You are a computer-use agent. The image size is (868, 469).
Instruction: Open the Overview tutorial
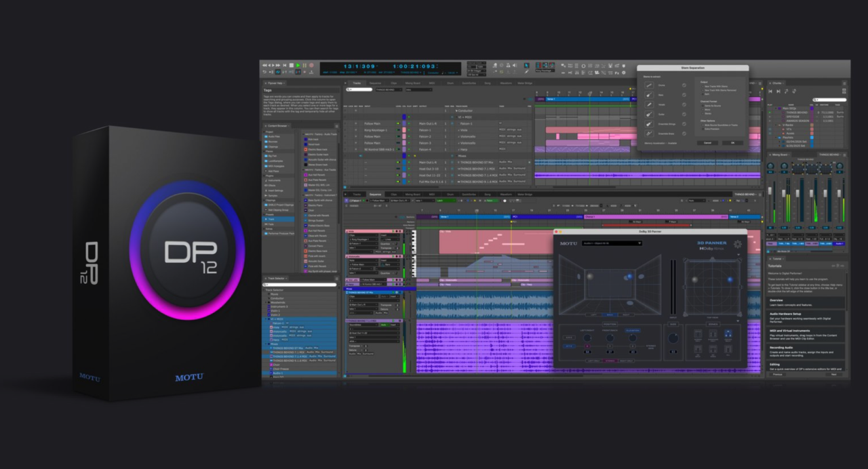click(806, 302)
